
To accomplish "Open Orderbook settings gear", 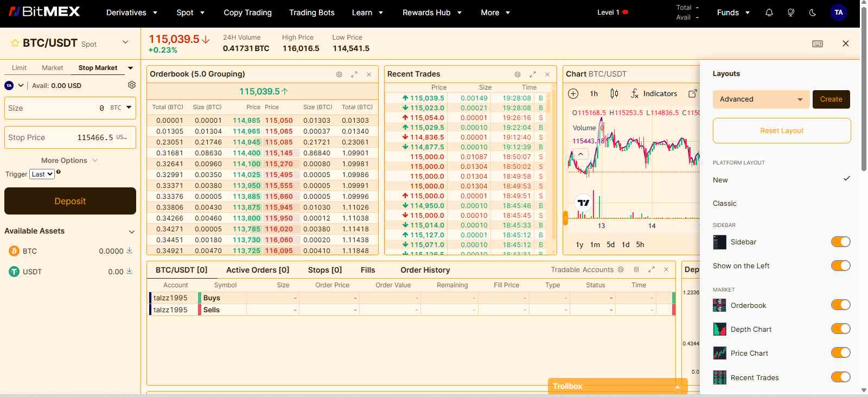I will [339, 74].
